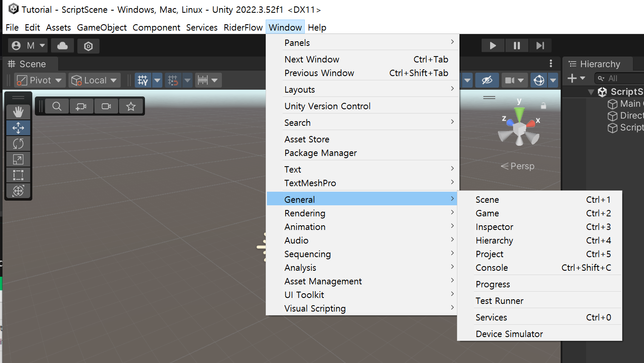The height and width of the screenshot is (363, 644).
Task: Open Scene camera dropdown arrow
Action: [521, 80]
